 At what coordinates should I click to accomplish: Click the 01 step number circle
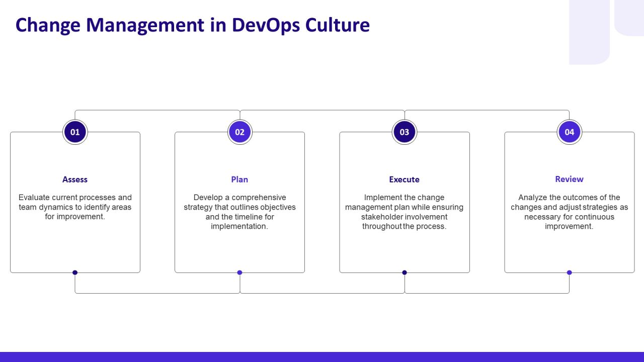[75, 132]
